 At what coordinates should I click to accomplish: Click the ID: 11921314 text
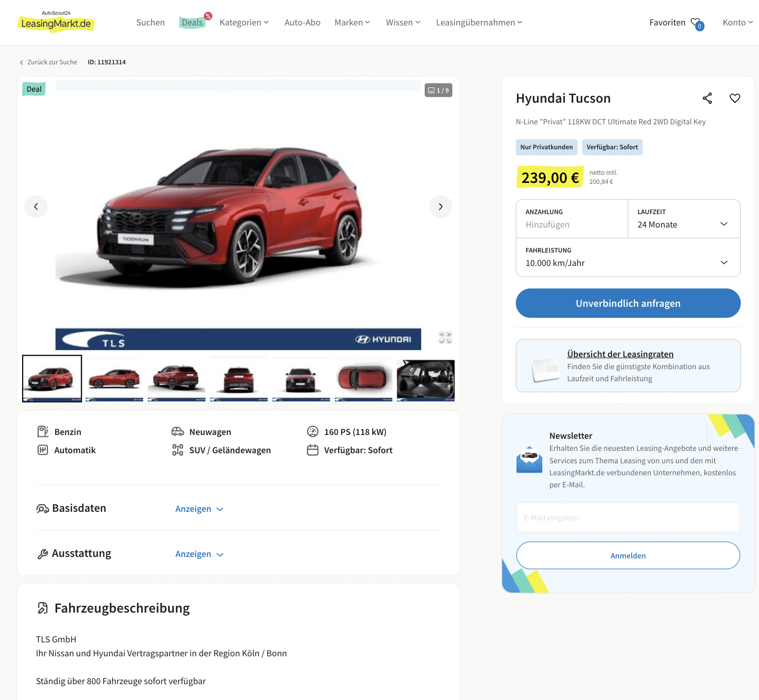click(x=107, y=62)
